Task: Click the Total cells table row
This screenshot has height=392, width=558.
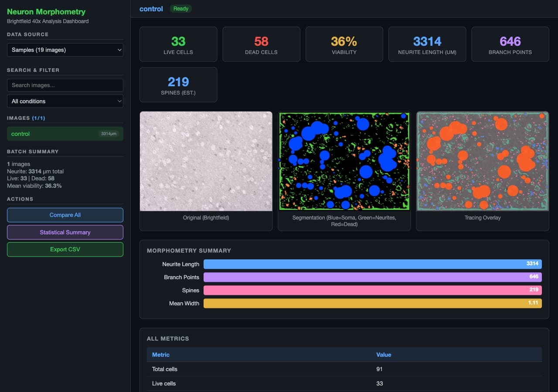Action: coord(344,369)
